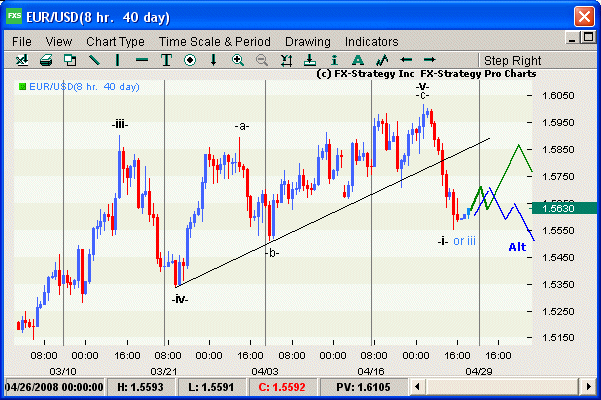The height and width of the screenshot is (400, 601).
Task: Click the copy/duplicate chart windows icon
Action: coord(70,60)
